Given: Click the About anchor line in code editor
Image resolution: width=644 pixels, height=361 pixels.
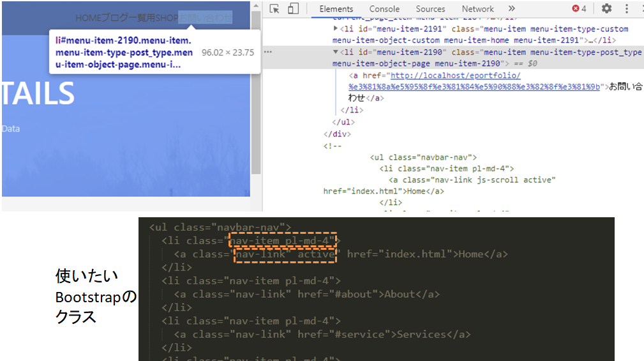Looking at the screenshot, I should click(x=306, y=295).
